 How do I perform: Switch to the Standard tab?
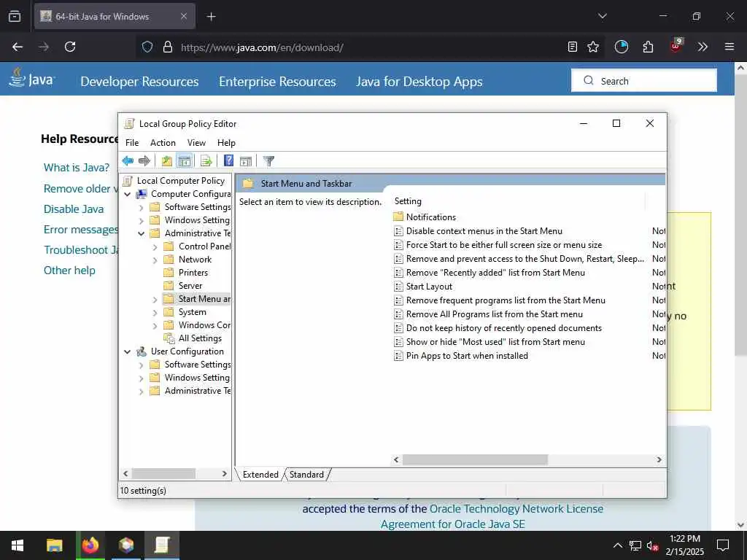(x=306, y=475)
